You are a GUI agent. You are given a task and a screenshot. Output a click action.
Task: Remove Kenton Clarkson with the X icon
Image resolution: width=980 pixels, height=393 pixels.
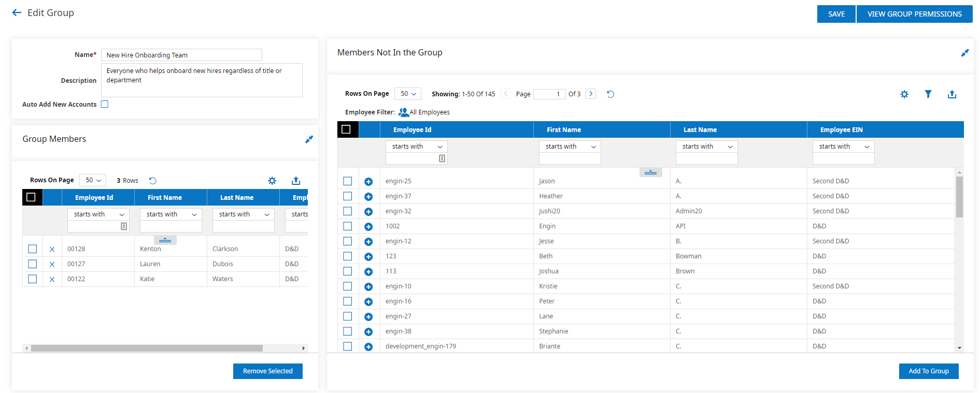52,249
